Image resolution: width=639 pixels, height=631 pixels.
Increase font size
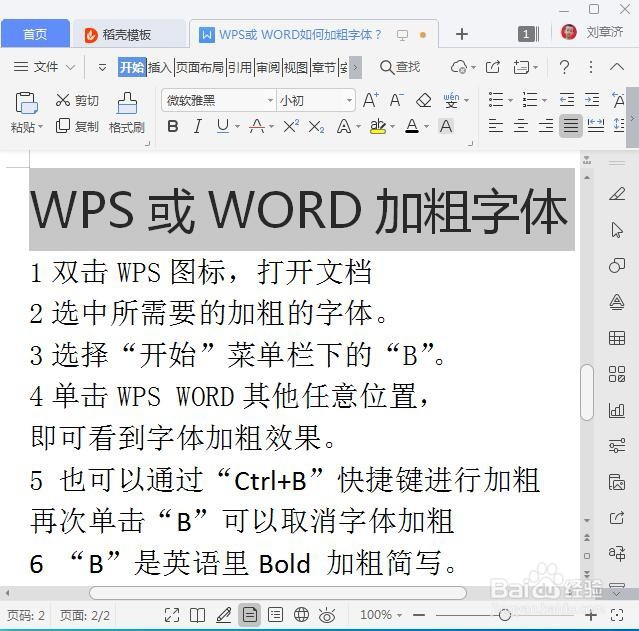click(x=370, y=100)
